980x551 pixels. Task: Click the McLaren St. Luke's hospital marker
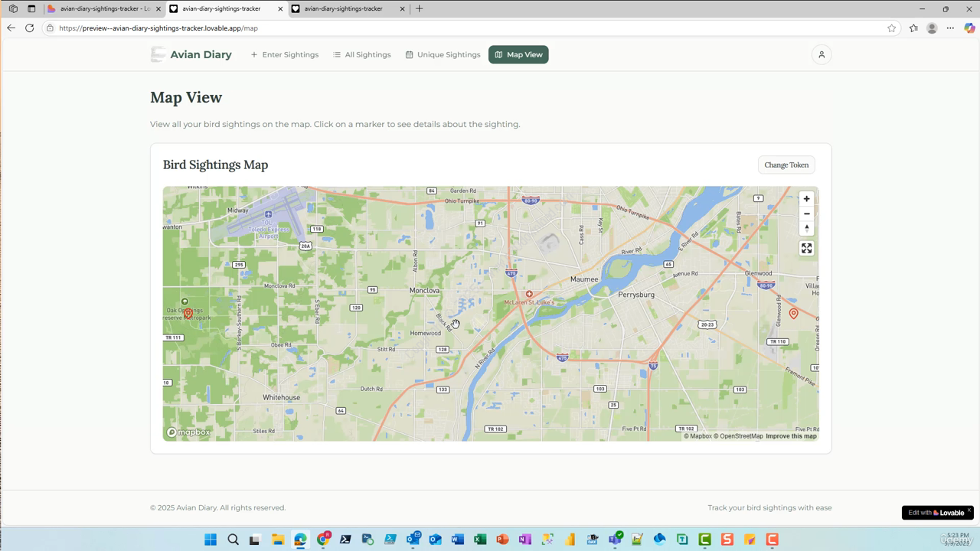pyautogui.click(x=529, y=294)
